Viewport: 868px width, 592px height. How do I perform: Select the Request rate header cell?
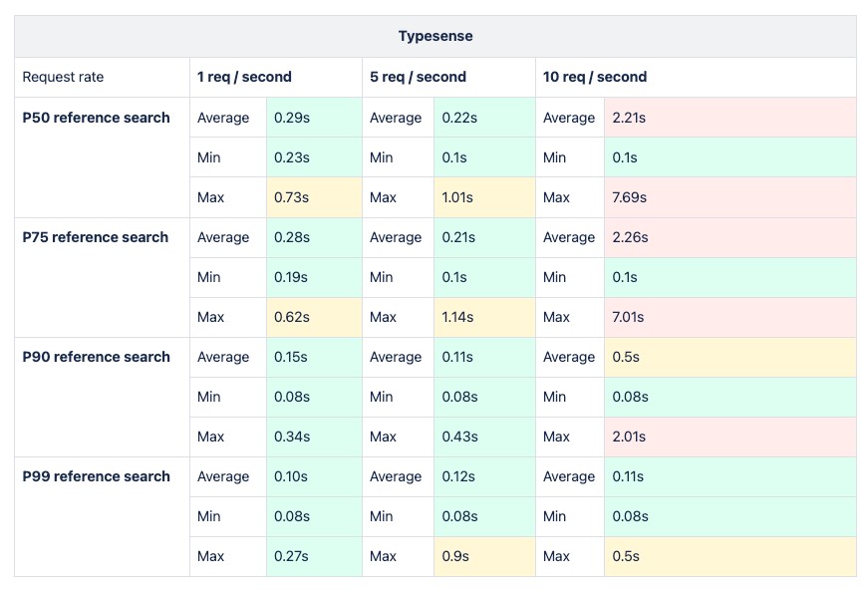tap(64, 77)
